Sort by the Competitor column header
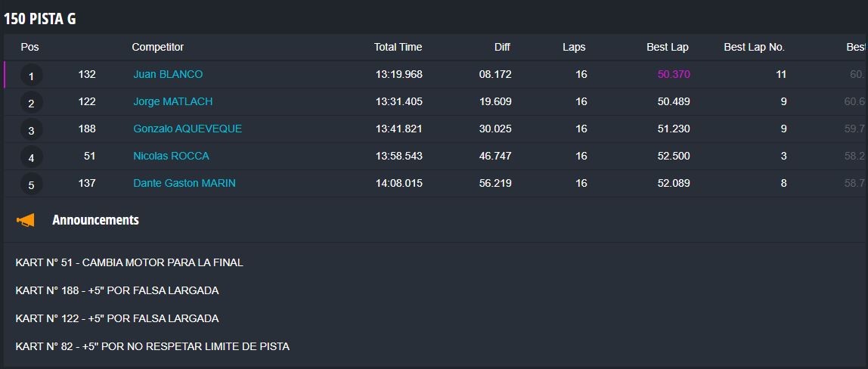 (x=158, y=47)
